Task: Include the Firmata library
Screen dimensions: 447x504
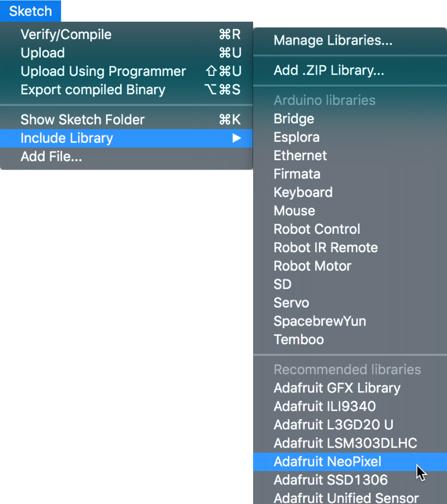Action: click(x=350, y=174)
